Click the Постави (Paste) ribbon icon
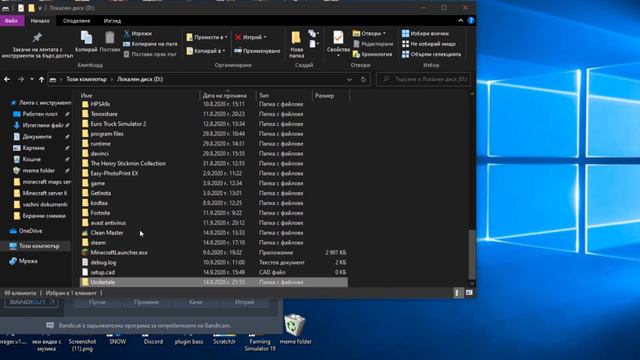Viewport: 640px width, 360px height. tap(109, 42)
